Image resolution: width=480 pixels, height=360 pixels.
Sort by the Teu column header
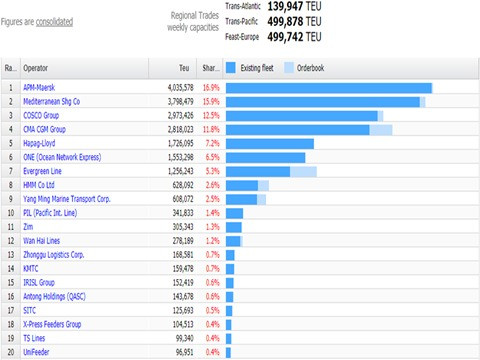(x=173, y=68)
